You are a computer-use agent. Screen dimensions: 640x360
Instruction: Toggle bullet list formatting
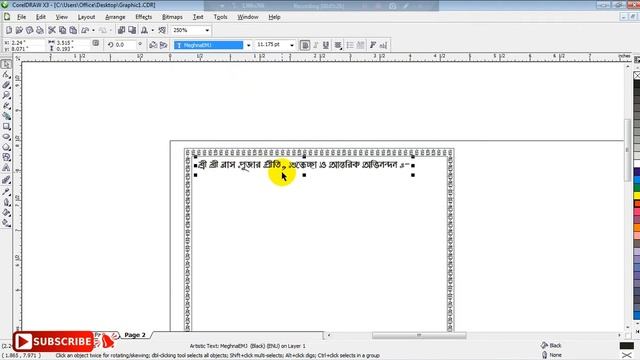(350, 45)
